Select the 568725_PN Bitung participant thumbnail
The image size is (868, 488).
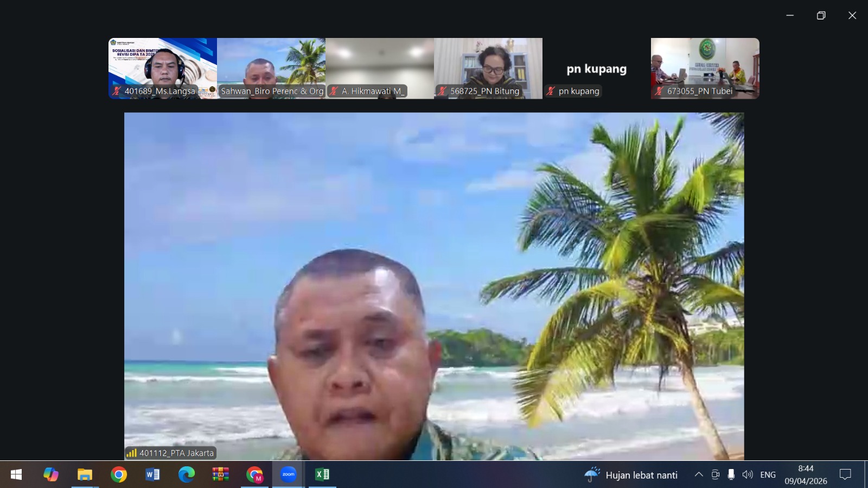click(488, 65)
